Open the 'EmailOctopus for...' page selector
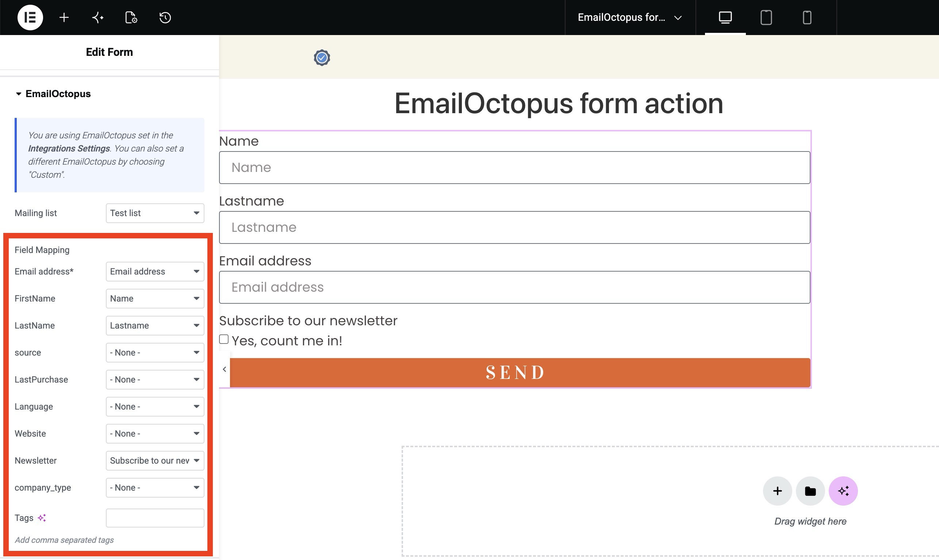The image size is (939, 560). [630, 18]
